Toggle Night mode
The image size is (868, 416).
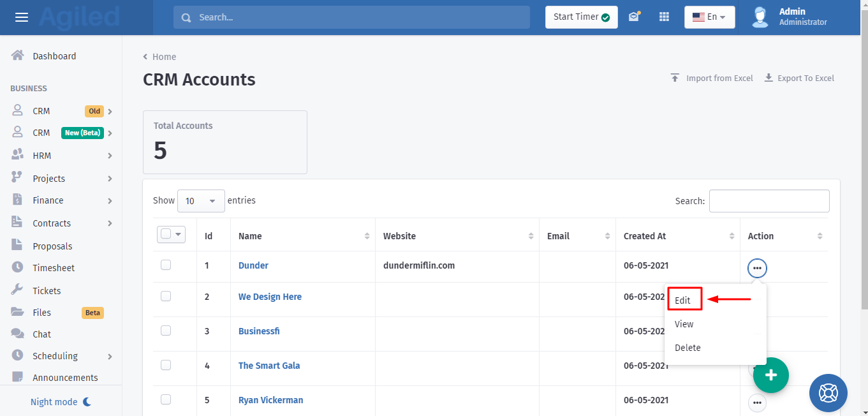(61, 402)
